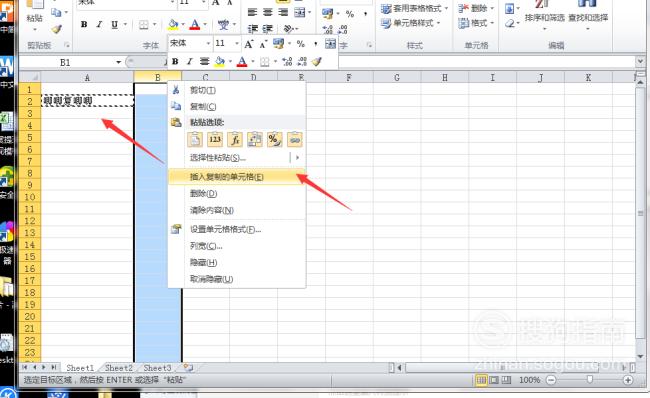This screenshot has width=650, height=398.
Task: Open the Paste dropdown arrow in the ribbon
Action: click(35, 30)
